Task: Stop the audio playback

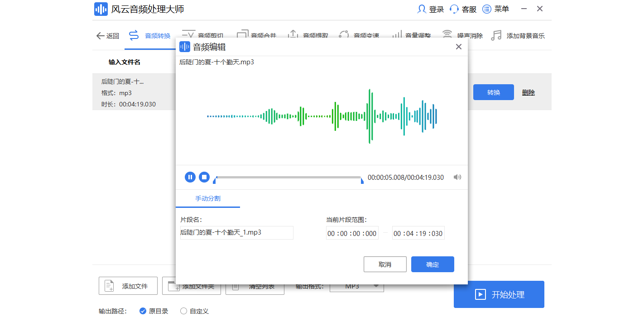Action: click(x=204, y=177)
